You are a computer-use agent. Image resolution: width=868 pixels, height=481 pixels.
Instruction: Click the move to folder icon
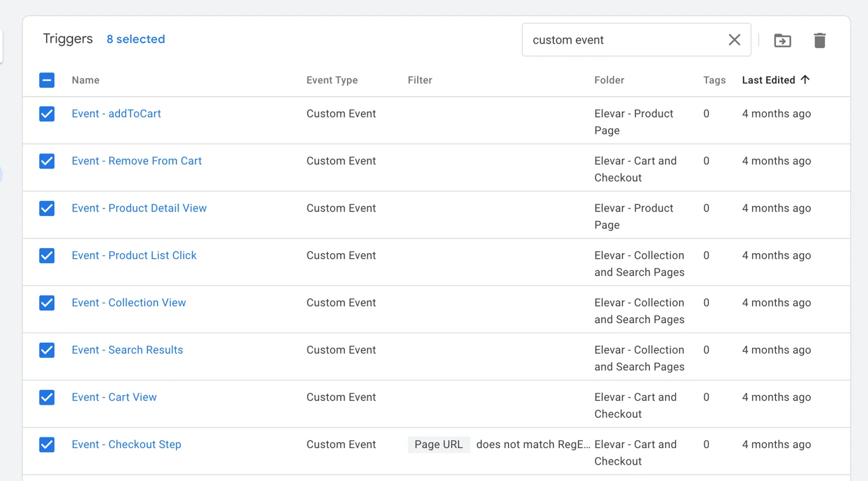[782, 40]
